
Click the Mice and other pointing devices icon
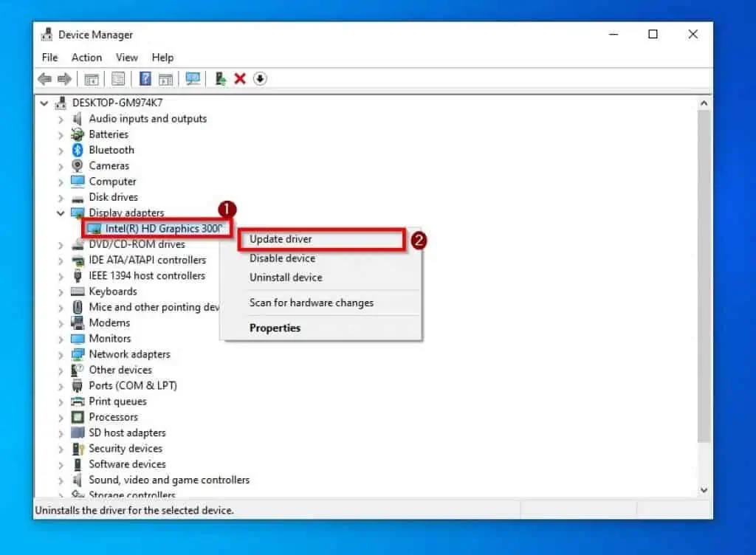(x=78, y=307)
